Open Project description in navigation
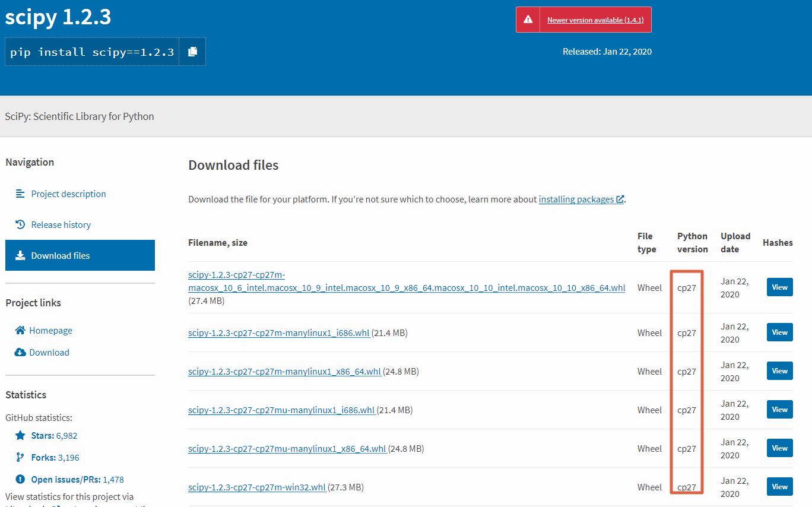This screenshot has width=812, height=507. click(x=69, y=194)
